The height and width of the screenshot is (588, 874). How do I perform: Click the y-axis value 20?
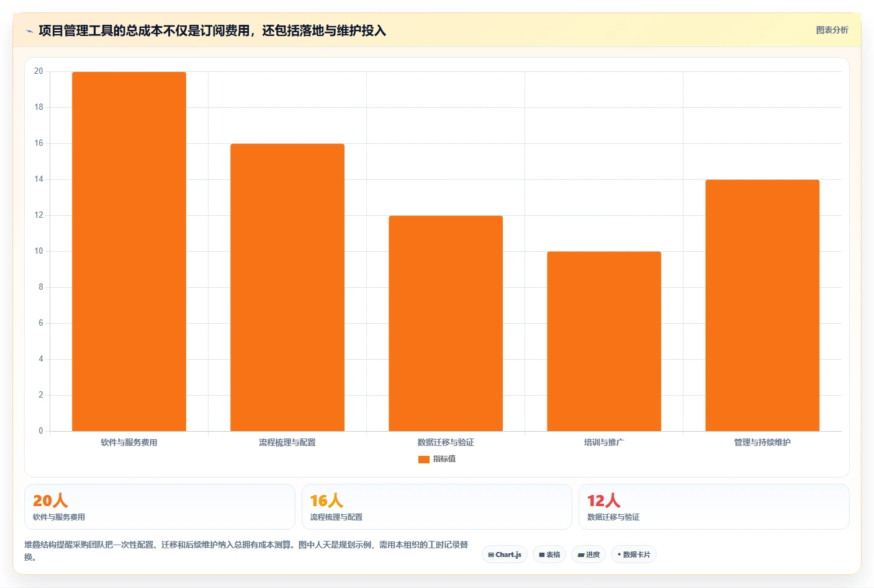(38, 71)
